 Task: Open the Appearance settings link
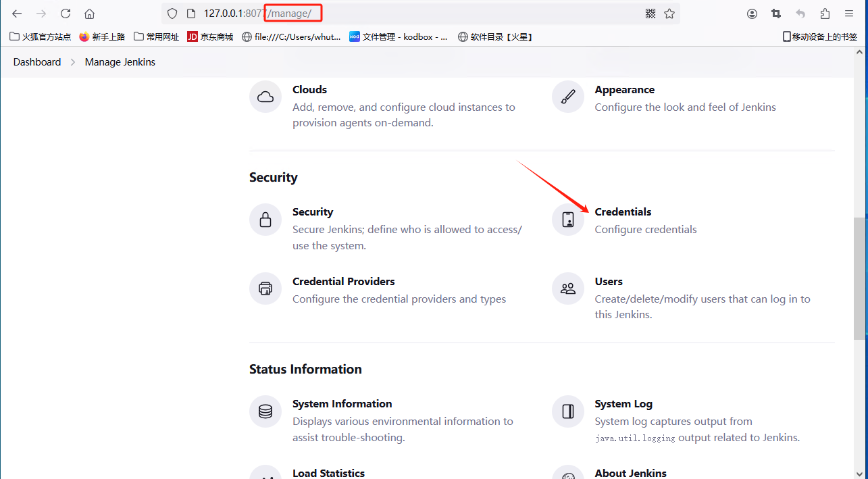624,90
